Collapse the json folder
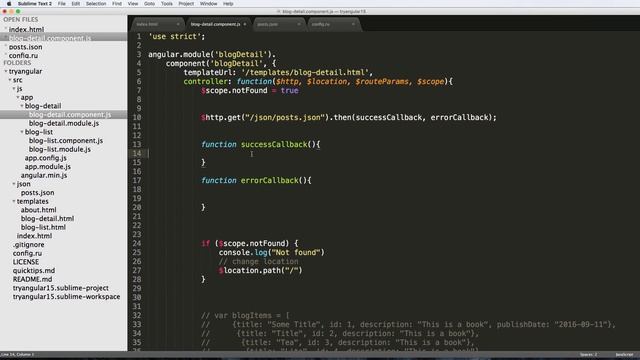 [14, 184]
